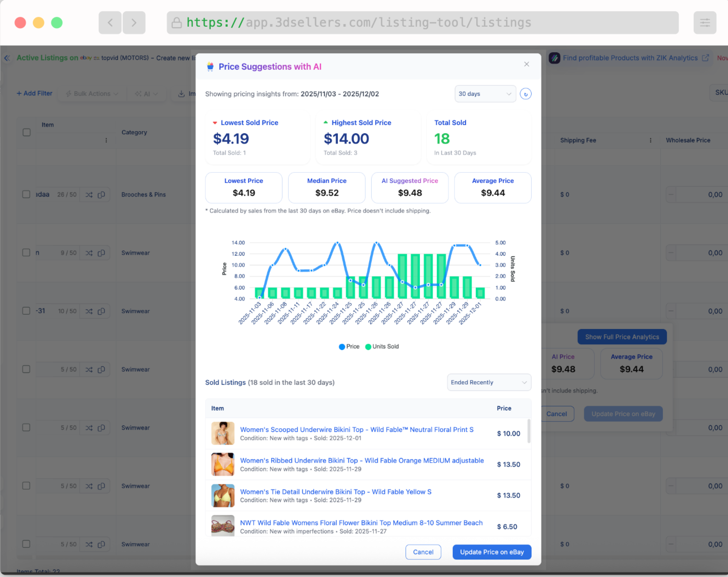This screenshot has width=728, height=577.
Task: Select the Lowest Price $4.19 card
Action: [244, 188]
